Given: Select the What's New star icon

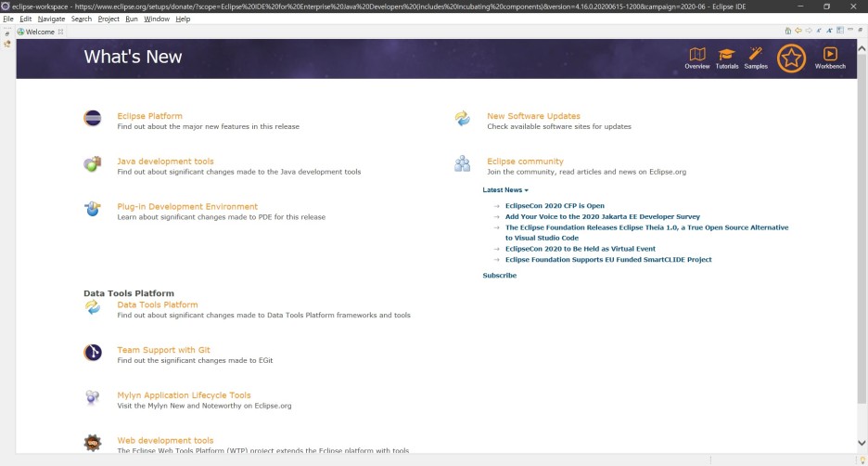Looking at the screenshot, I should pyautogui.click(x=791, y=58).
